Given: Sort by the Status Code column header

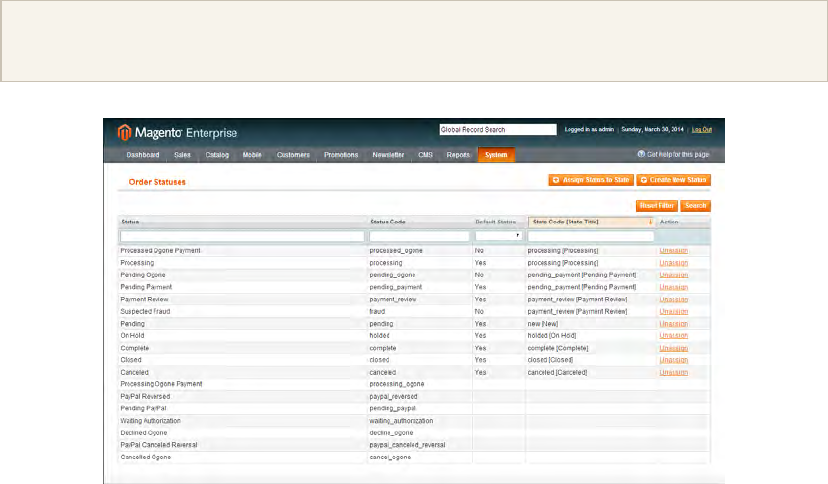Looking at the screenshot, I should (x=388, y=222).
